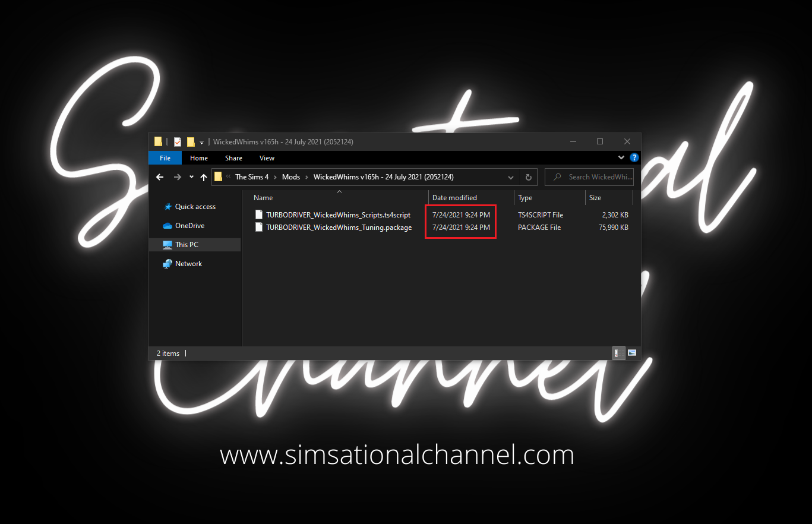The width and height of the screenshot is (812, 524).
Task: Expand the ribbon with the chevron
Action: tap(621, 157)
